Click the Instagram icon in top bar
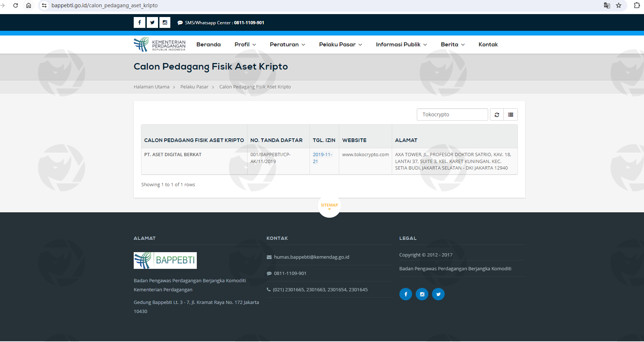Image resolution: width=644 pixels, height=342 pixels. (165, 22)
